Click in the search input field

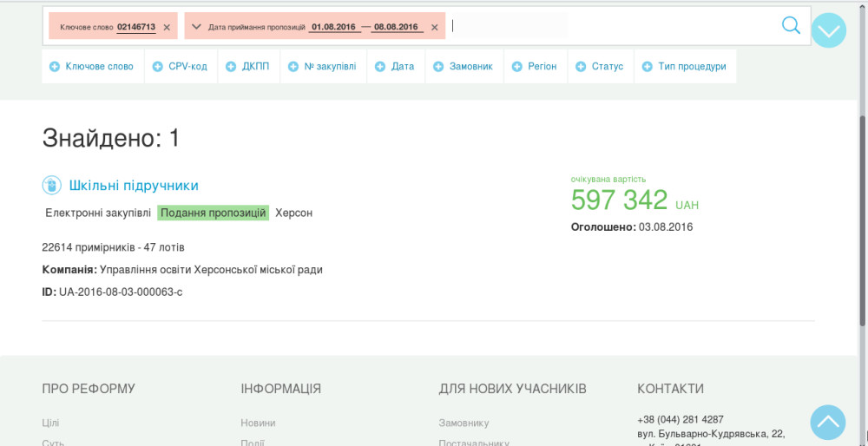click(x=608, y=26)
